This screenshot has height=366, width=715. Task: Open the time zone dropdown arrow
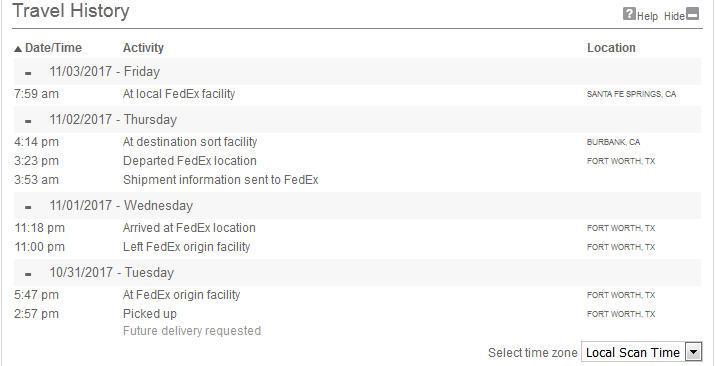pyautogui.click(x=693, y=353)
